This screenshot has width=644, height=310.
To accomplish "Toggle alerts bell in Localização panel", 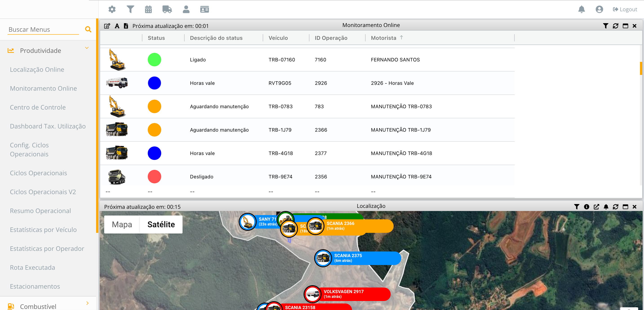I will pyautogui.click(x=606, y=207).
